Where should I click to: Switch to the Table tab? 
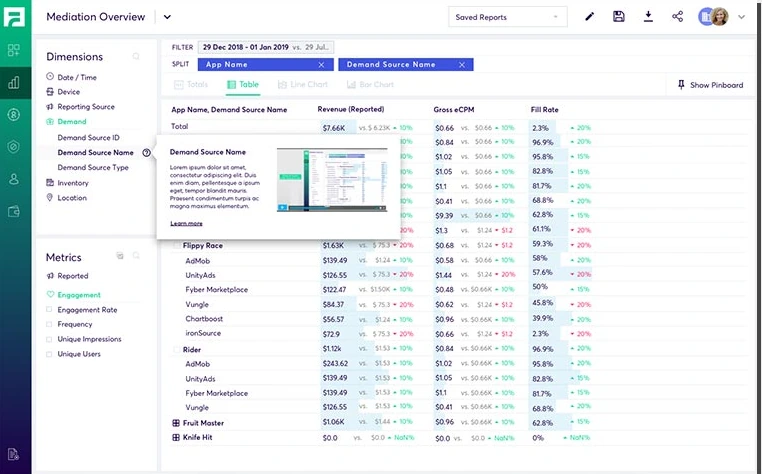[x=242, y=85]
